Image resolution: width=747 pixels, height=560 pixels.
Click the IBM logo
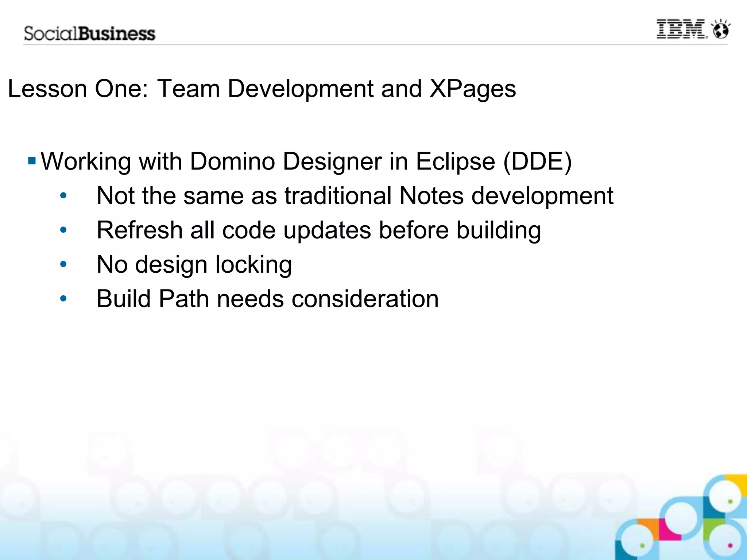682,29
